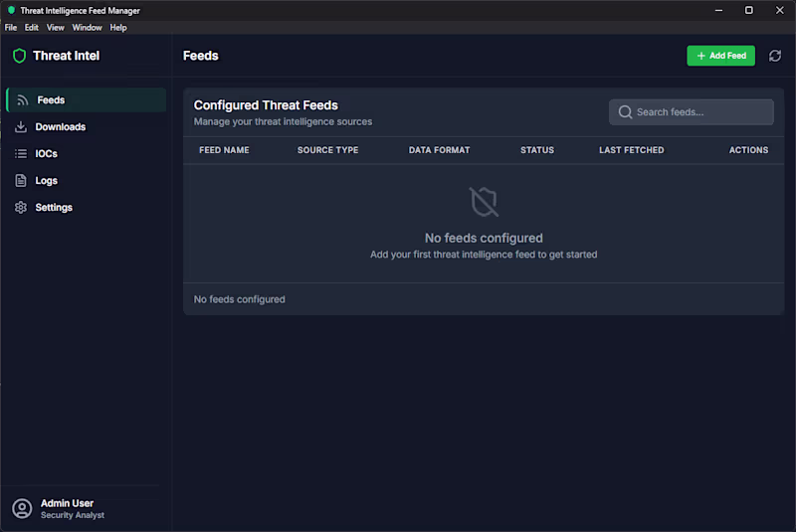
Task: Click the refresh feeds icon
Action: pos(775,56)
